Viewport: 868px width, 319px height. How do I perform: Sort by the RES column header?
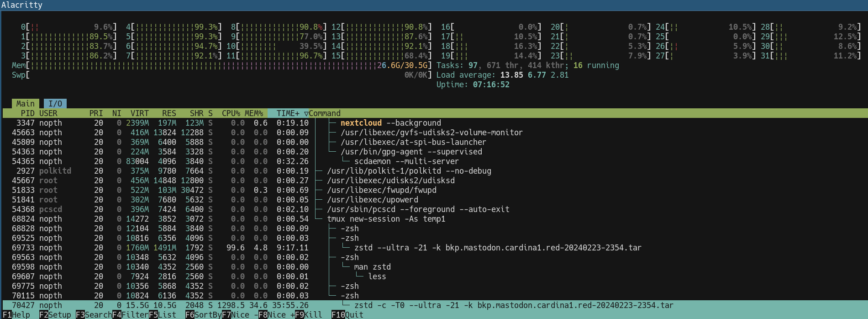point(169,113)
